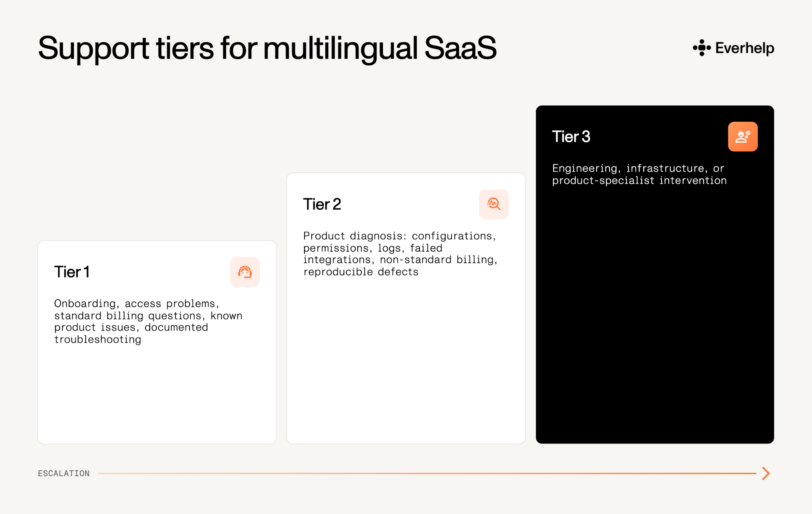The image size is (812, 514).
Task: Click the 'Product diagnosis: configurations' description text
Action: coord(400,254)
